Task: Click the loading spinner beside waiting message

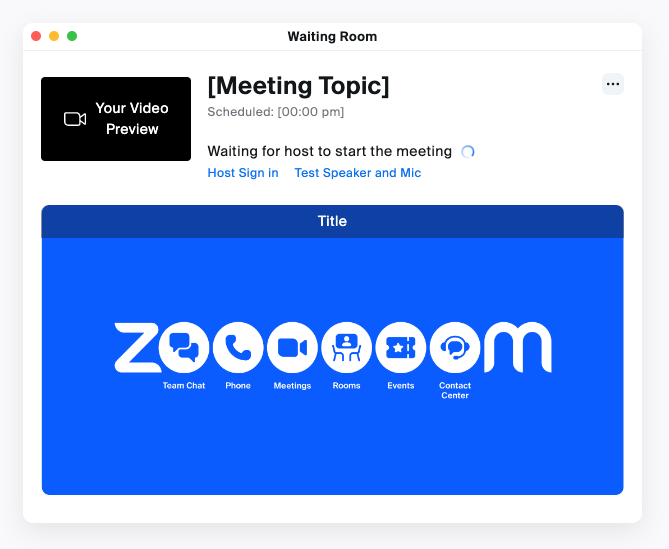Action: pyautogui.click(x=468, y=151)
